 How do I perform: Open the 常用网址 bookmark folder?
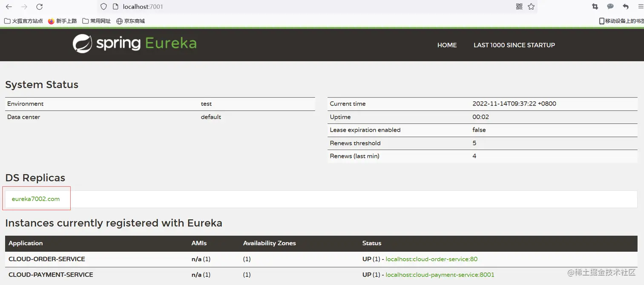point(97,21)
